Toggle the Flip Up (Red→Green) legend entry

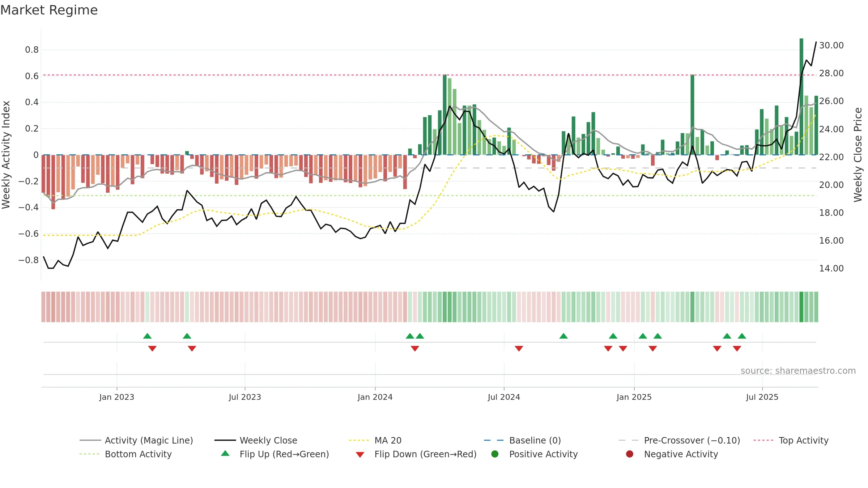tap(275, 454)
